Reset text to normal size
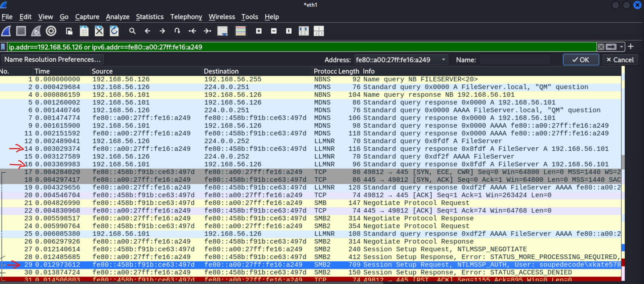Image resolution: width=644 pixels, height=284 pixels. 289,31
